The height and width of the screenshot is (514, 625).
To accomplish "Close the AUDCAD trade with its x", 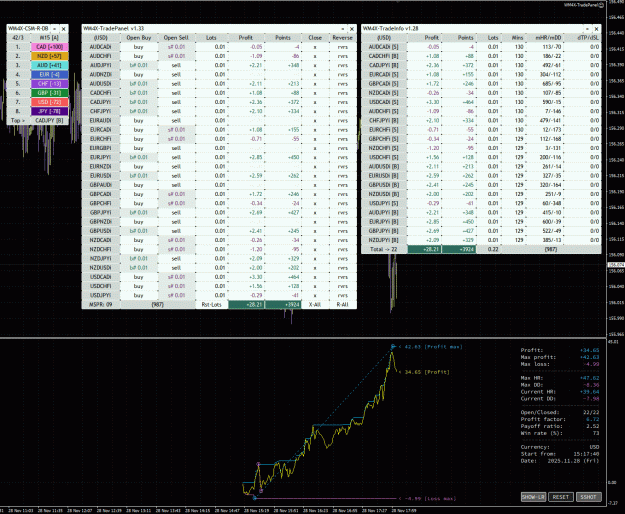I will (315, 47).
